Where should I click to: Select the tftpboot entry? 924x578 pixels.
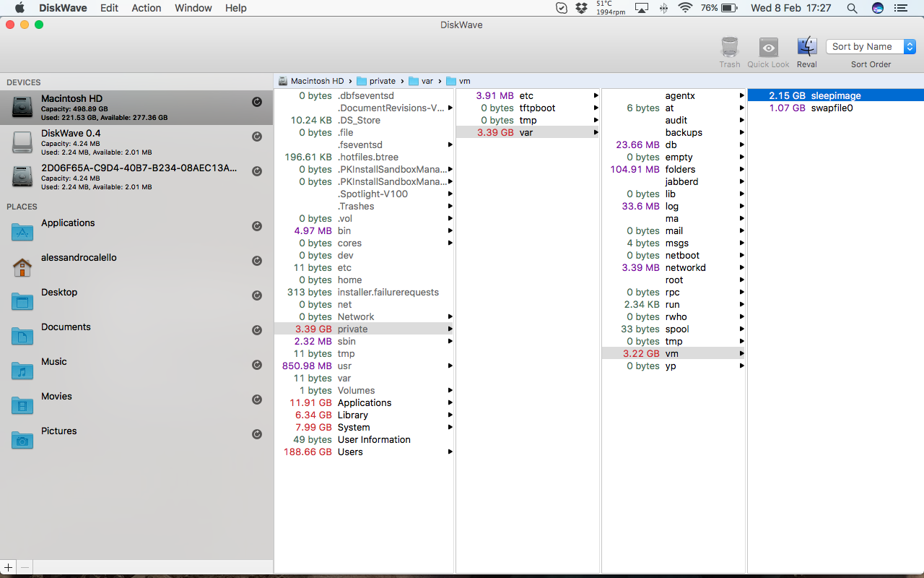(528, 108)
